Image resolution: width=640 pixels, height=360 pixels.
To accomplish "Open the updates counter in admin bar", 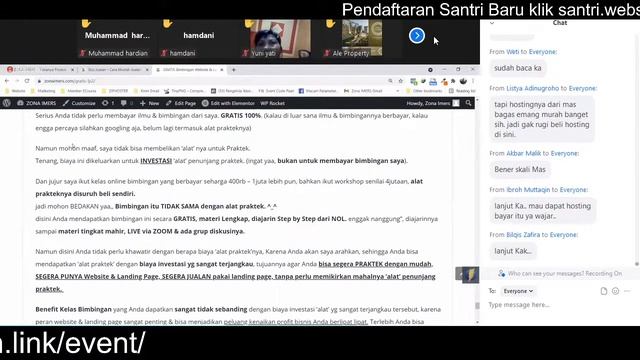I will 108,103.
